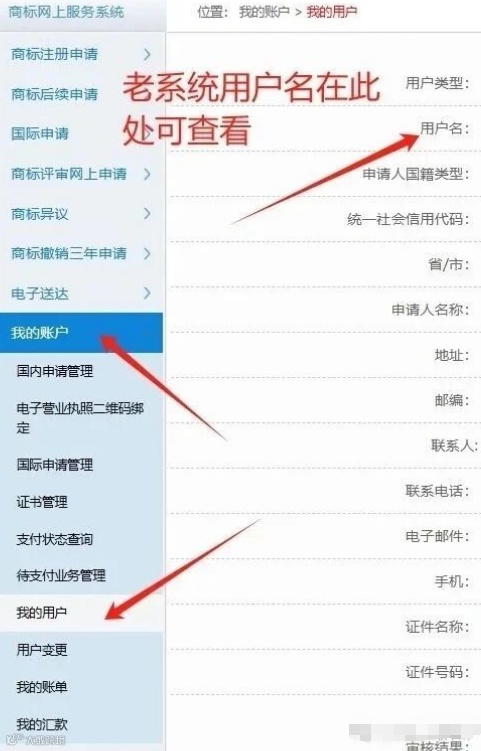Click 商标网上服务系统 header title

coord(66,12)
